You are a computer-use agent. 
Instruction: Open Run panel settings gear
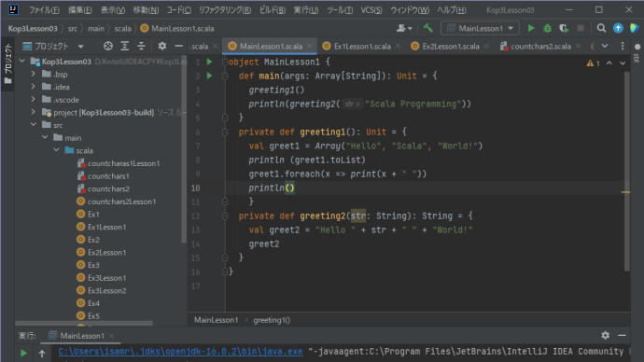[x=606, y=335]
